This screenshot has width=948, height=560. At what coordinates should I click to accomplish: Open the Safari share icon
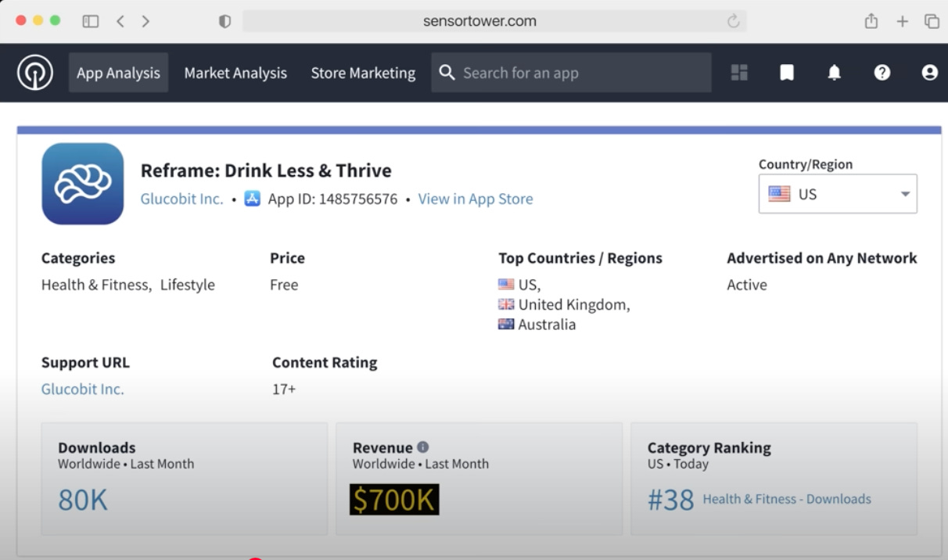(x=871, y=21)
